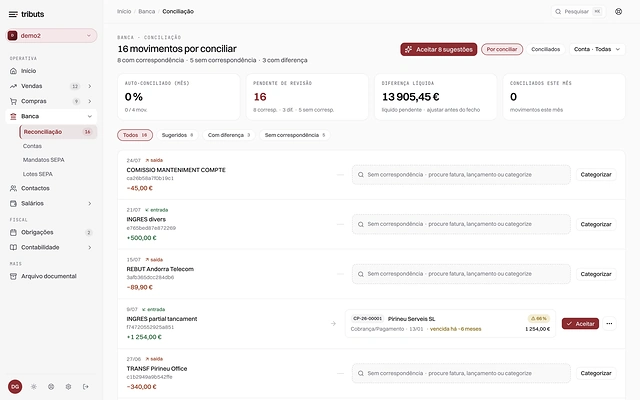This screenshot has width=640, height=400.
Task: Accept the Pirineu Serveis SL suggestion
Action: (x=580, y=324)
